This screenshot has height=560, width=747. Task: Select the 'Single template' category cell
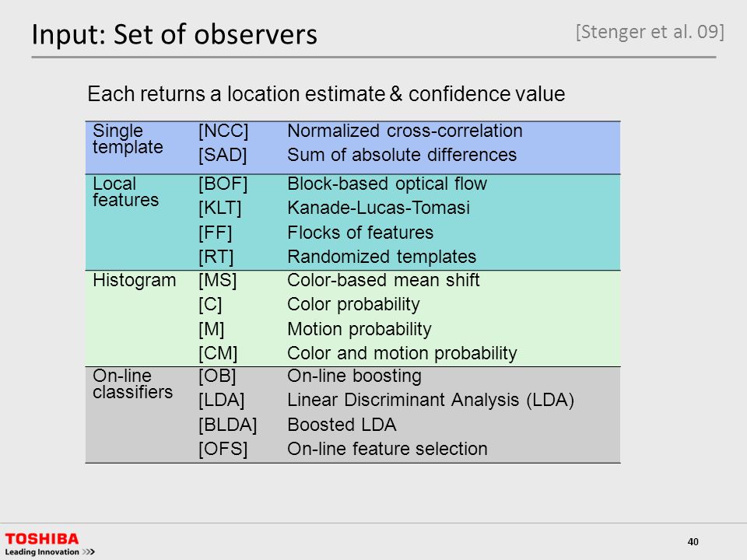128,138
